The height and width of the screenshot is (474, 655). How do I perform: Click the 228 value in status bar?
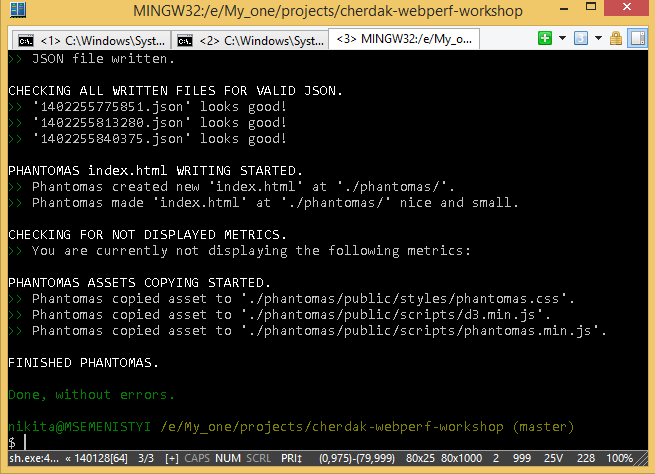coord(586,458)
